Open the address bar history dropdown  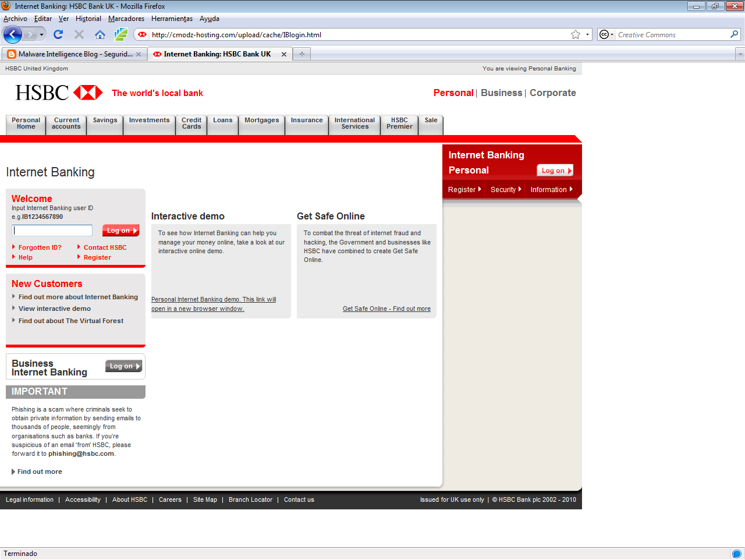point(587,35)
